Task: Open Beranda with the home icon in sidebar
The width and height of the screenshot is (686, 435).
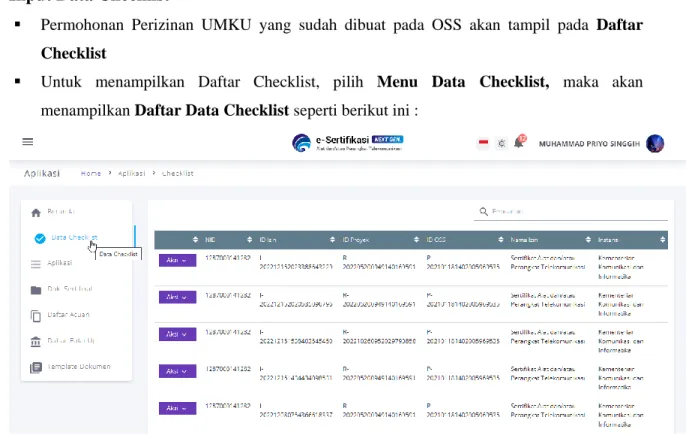Action: pyautogui.click(x=53, y=212)
